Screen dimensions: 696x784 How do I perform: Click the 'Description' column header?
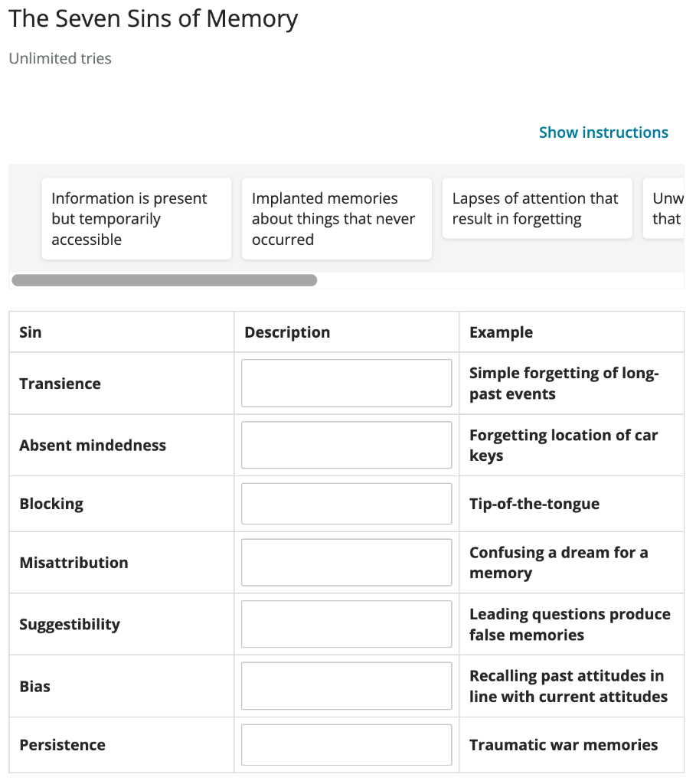[x=287, y=332]
